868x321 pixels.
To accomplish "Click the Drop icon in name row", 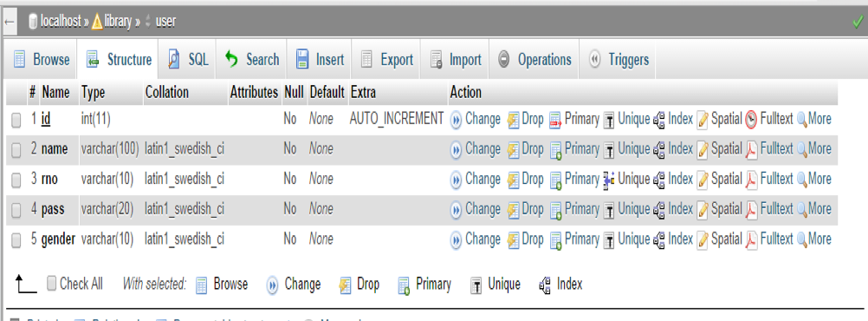I will [513, 149].
